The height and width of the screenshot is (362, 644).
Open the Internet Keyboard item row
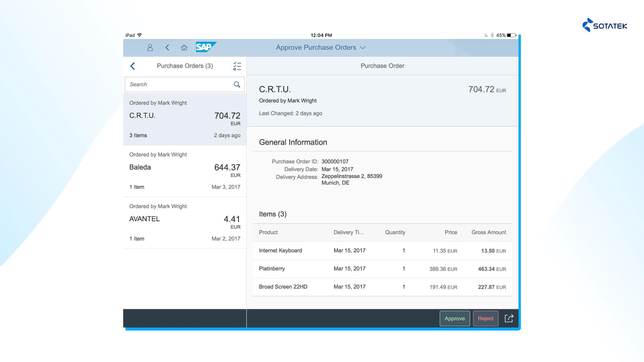pyautogui.click(x=382, y=251)
